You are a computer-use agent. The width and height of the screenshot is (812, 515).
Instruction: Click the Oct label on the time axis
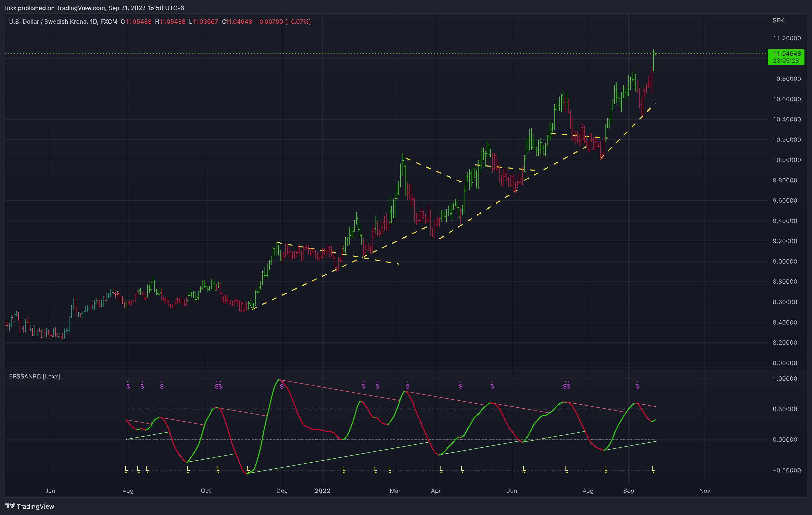click(206, 491)
